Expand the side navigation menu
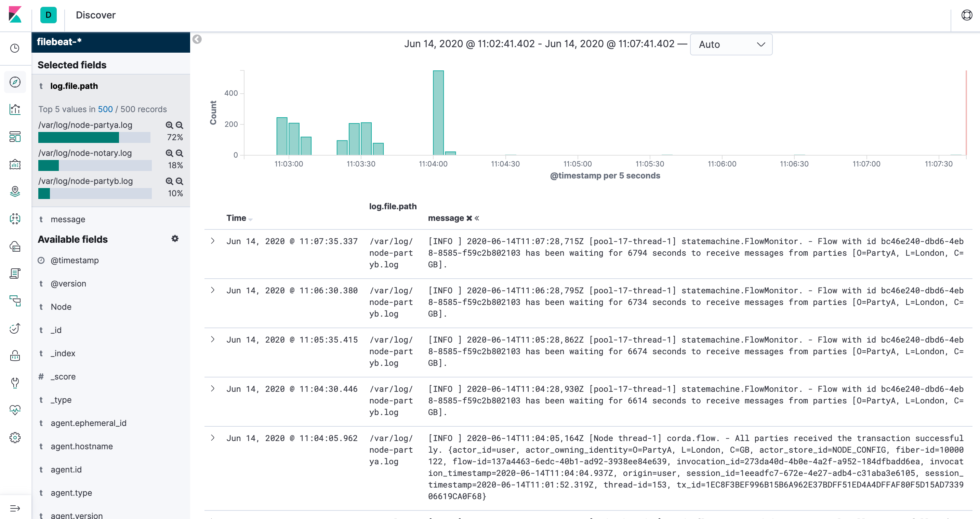Viewport: 980px width, 519px height. pyautogui.click(x=15, y=508)
